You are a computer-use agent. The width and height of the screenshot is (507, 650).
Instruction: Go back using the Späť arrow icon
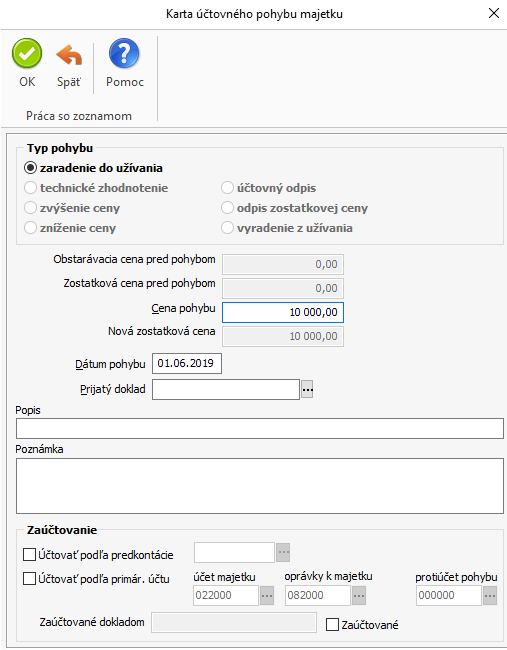(69, 55)
